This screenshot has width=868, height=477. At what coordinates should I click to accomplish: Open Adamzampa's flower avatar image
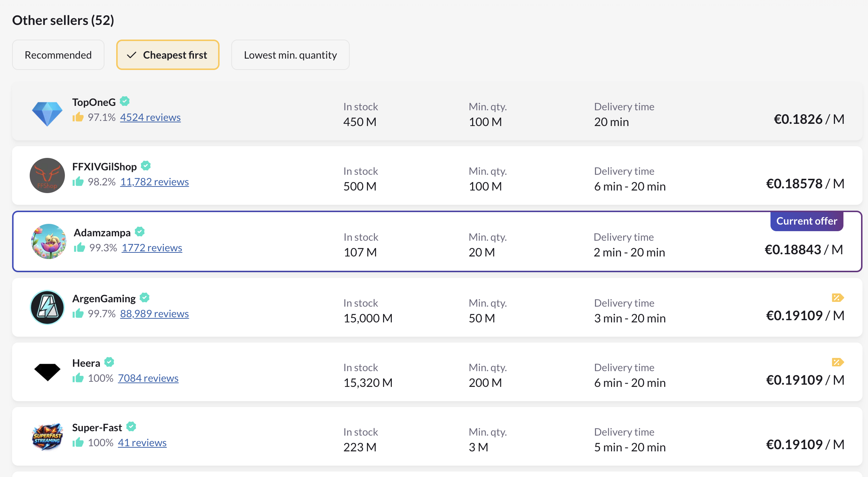pyautogui.click(x=49, y=241)
